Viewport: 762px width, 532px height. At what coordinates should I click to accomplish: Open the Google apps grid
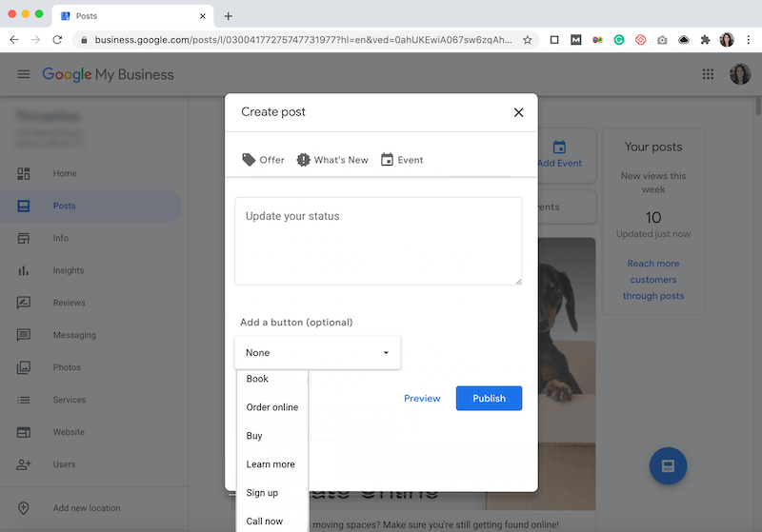pos(708,74)
